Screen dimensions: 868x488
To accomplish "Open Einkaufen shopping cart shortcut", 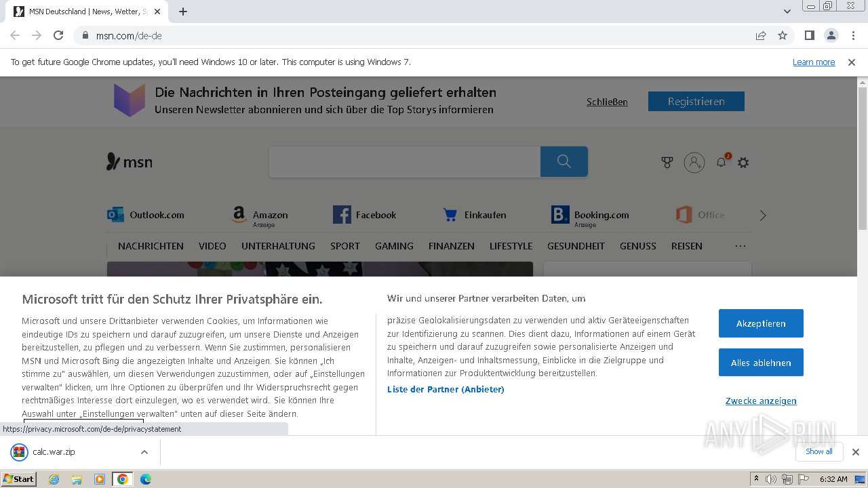I will point(475,215).
